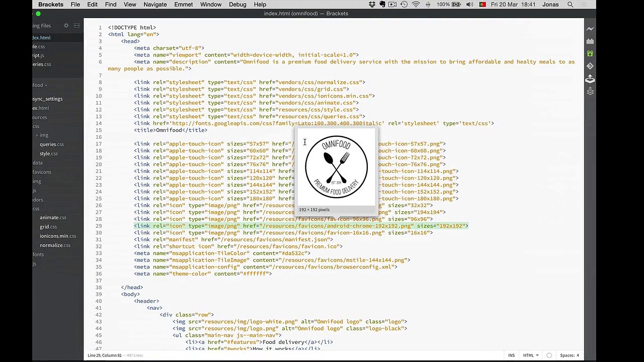Screen dimensions: 644x362
Task: Expand the data folder in tree
Action: click(x=38, y=163)
